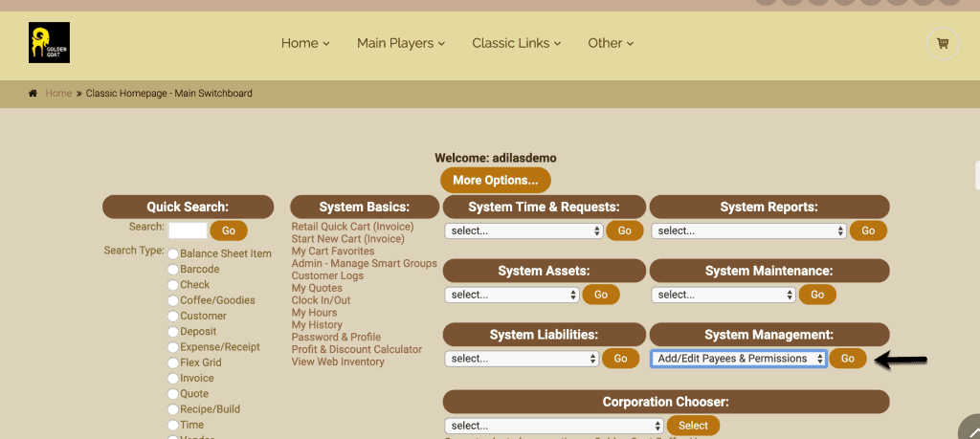Open Start New Cart (Invoice) link
This screenshot has height=439, width=980.
pos(348,238)
